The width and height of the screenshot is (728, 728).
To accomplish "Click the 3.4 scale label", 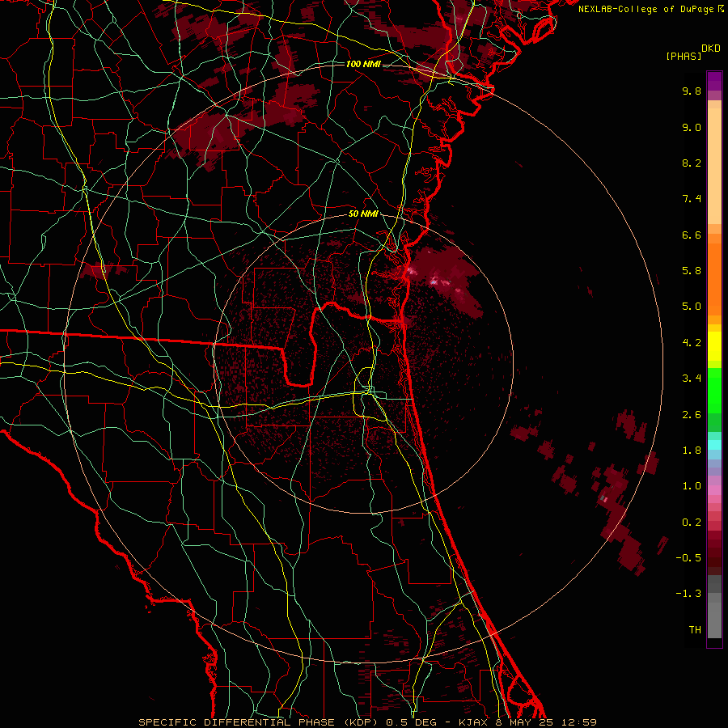I will click(692, 379).
